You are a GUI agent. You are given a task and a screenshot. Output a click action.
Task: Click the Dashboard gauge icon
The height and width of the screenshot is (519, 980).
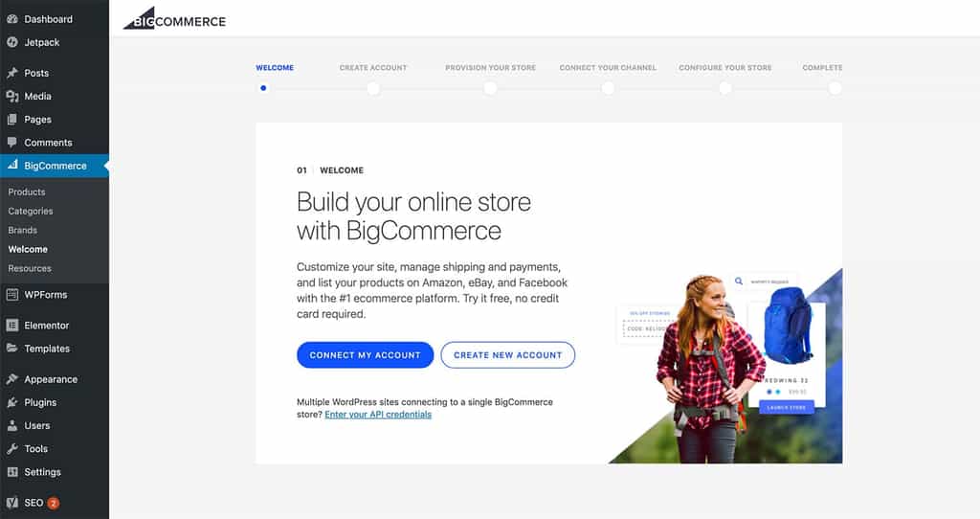click(x=11, y=19)
